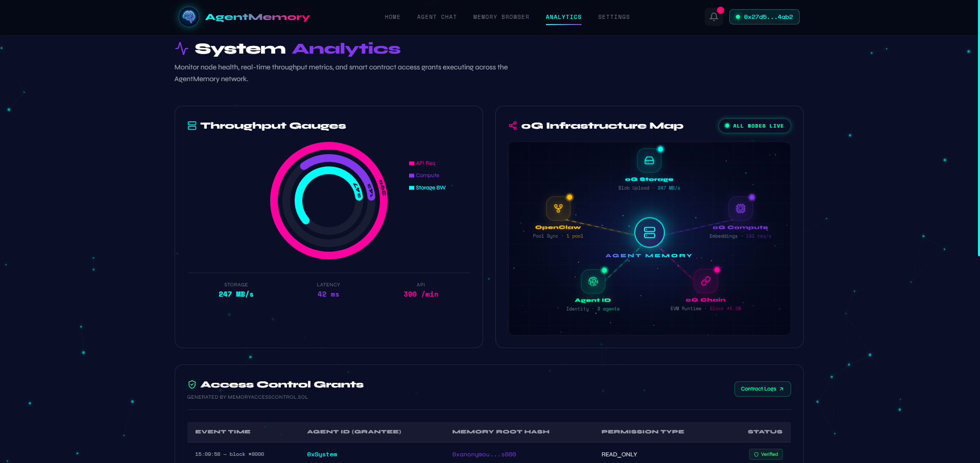Viewport: 980px width, 463px height.
Task: Click the pulse icon beside System Analytics
Action: 182,48
